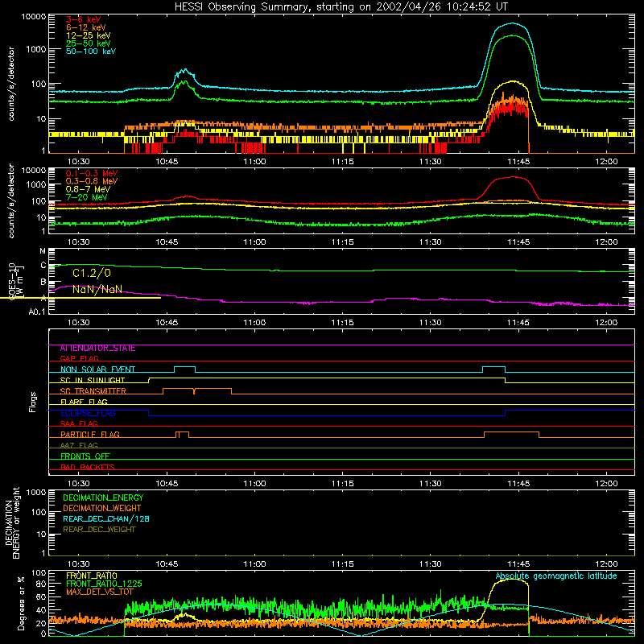Click the counts/s/detector title of MeV panel
Screen dimensions: 644x644
(x=11, y=200)
